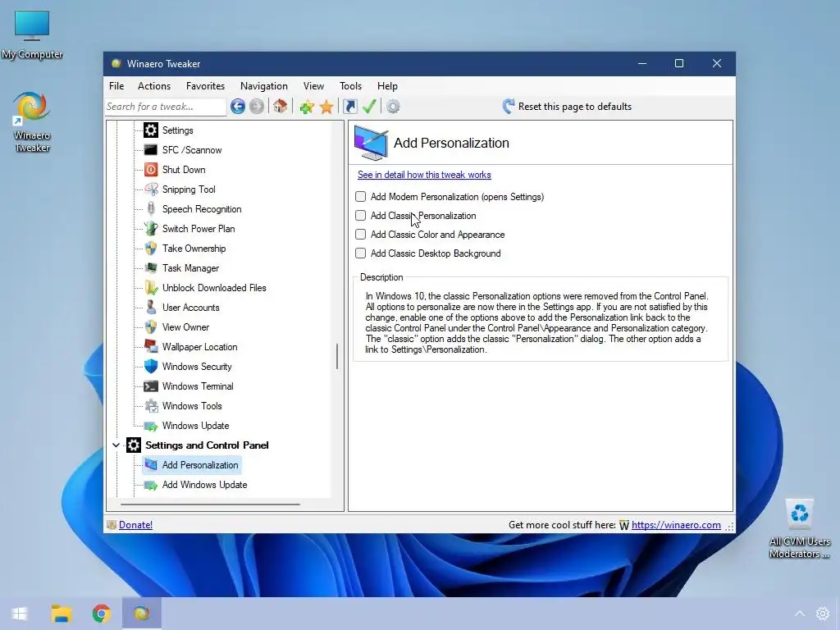Select the Snipping Tool scissors icon
This screenshot has height=630, width=840.
tap(151, 189)
